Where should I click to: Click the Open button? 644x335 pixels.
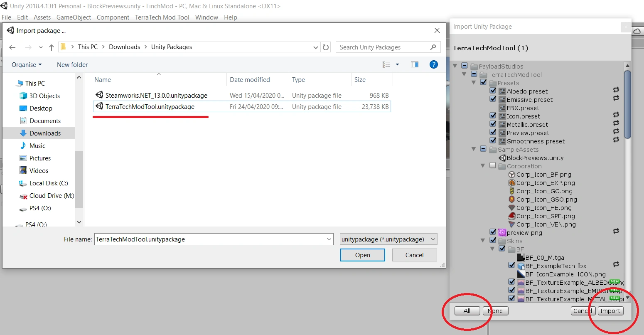click(363, 255)
